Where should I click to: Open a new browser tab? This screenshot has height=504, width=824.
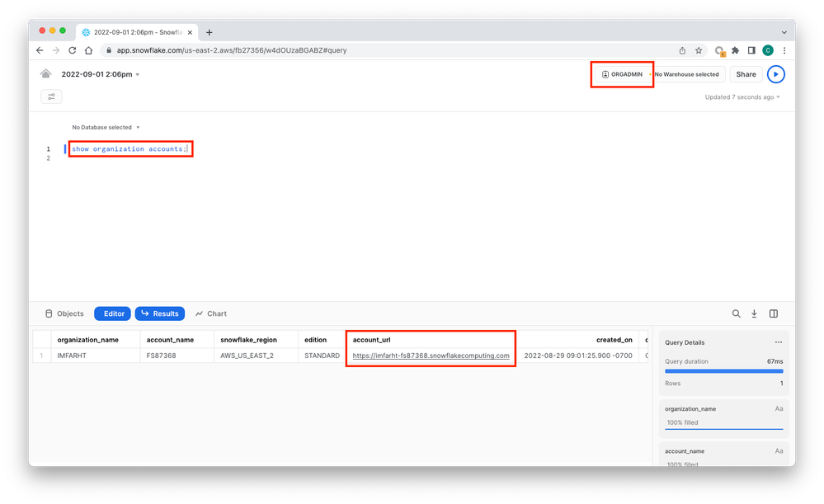click(210, 33)
